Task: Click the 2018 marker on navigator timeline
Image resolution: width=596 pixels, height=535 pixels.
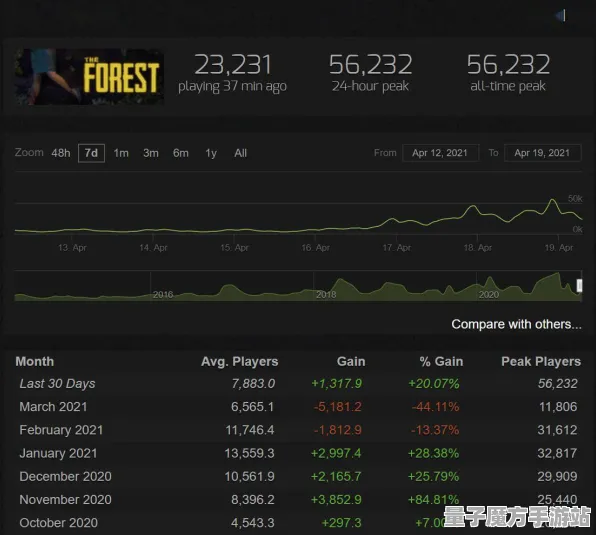Action: (326, 294)
